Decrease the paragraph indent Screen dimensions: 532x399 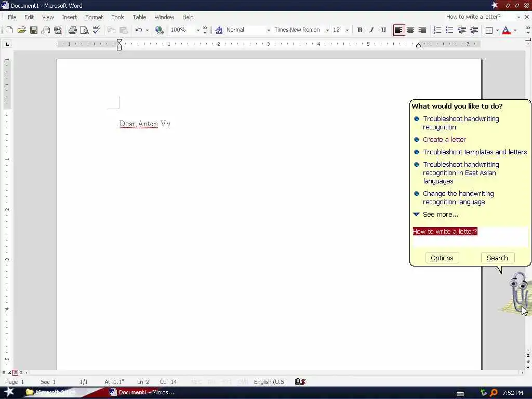[461, 30]
